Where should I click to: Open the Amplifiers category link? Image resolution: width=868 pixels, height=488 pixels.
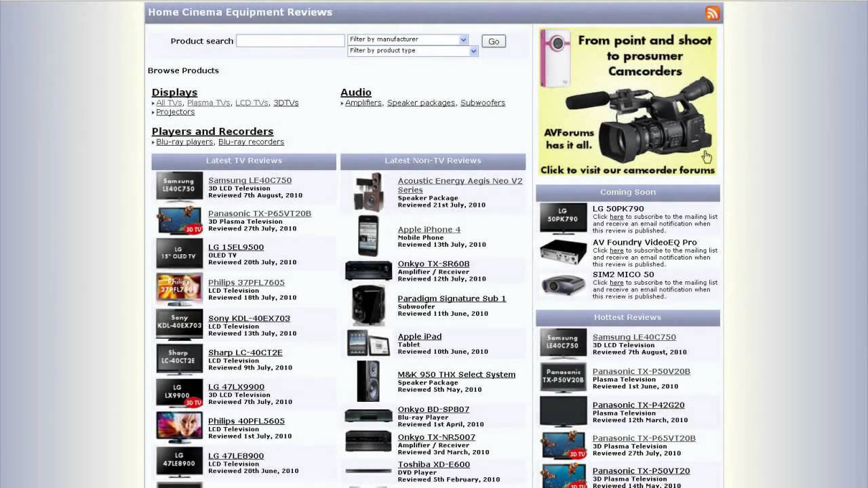363,103
